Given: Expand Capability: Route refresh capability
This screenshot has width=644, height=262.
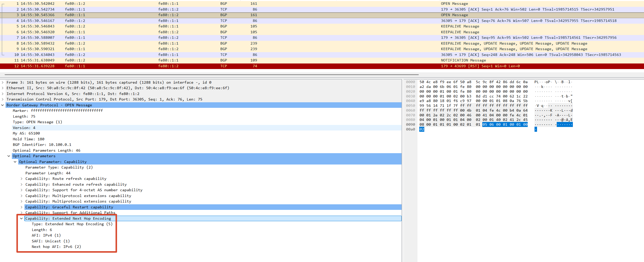Looking at the screenshot, I should click(21, 179).
